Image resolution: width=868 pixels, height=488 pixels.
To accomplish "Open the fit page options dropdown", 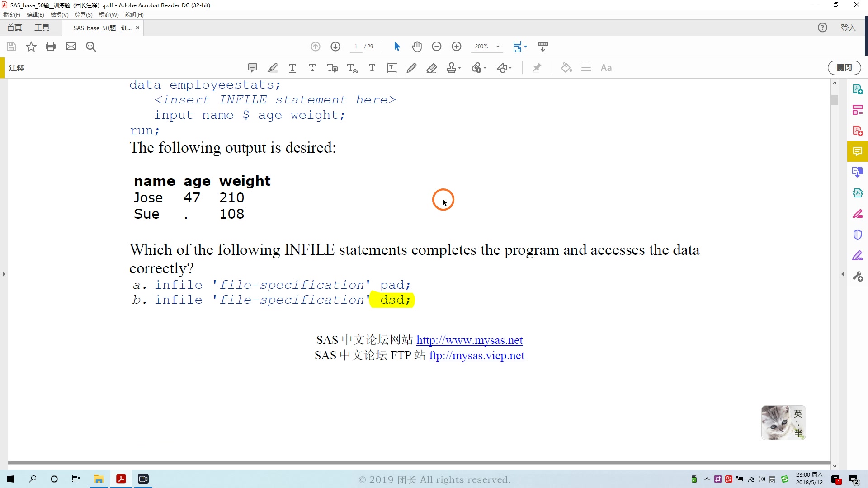I will coord(520,47).
